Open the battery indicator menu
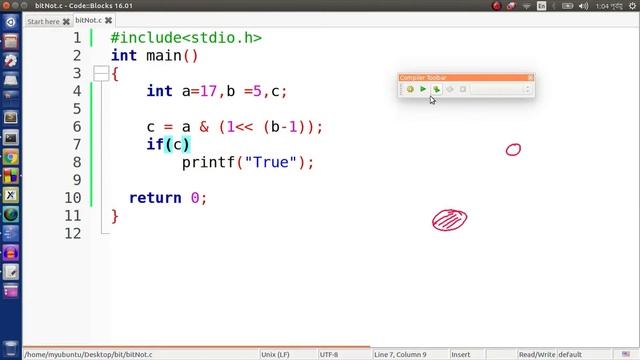This screenshot has height=360, width=640. pos(567,6)
